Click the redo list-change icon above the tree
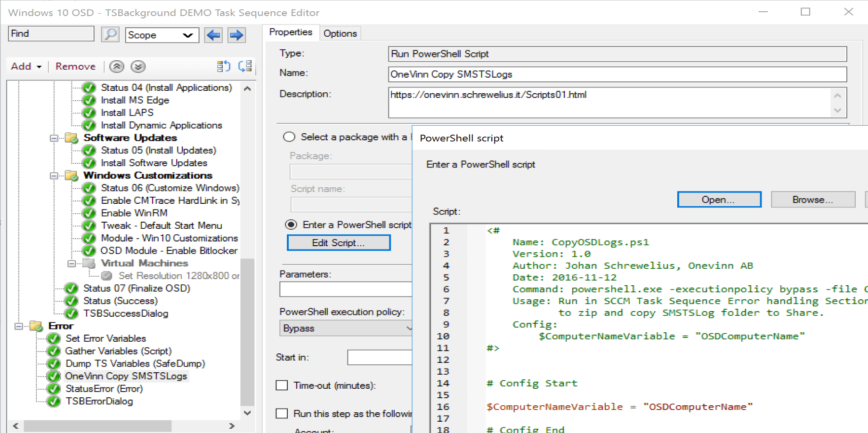Viewport: 868px width, 433px height. click(244, 66)
